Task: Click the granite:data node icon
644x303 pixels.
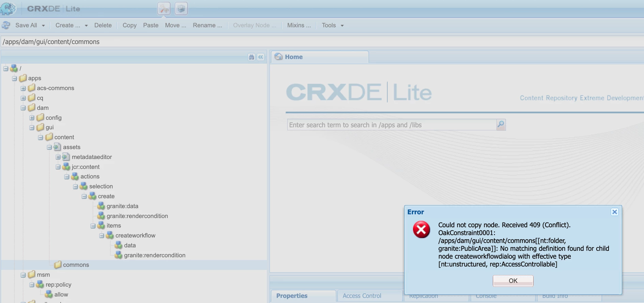Action: pos(101,206)
